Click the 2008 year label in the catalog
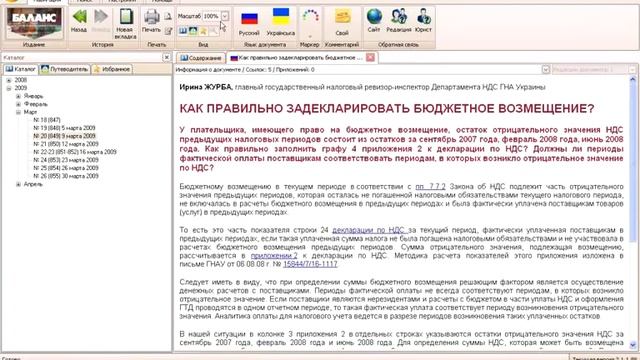The image size is (640, 360). pyautogui.click(x=20, y=80)
